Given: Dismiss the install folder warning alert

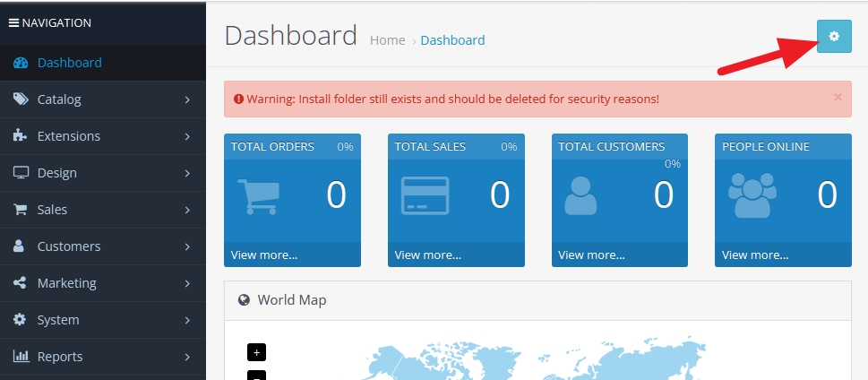Looking at the screenshot, I should point(838,98).
